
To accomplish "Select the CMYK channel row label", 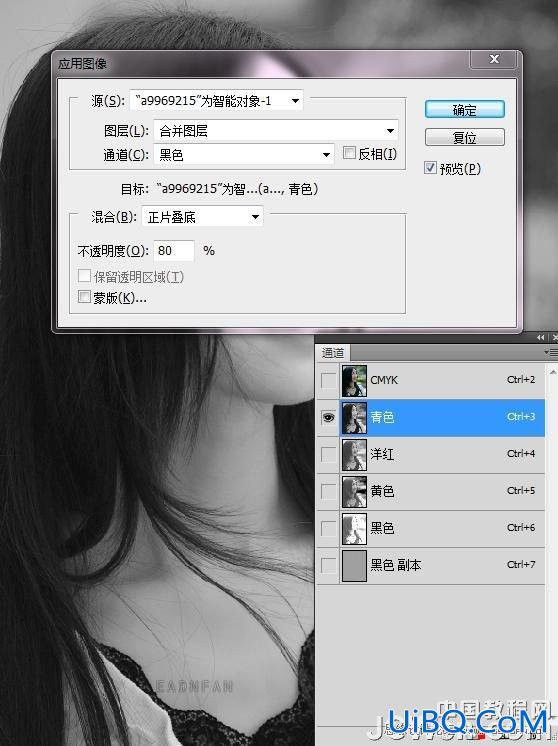I will click(x=384, y=380).
